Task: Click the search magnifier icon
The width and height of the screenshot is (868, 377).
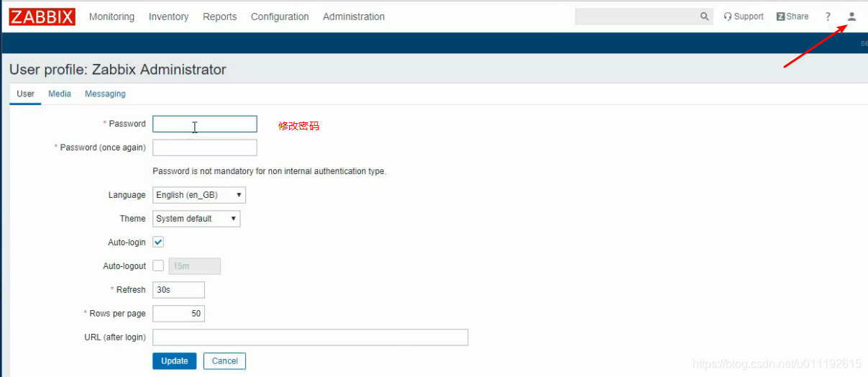Action: (x=704, y=17)
